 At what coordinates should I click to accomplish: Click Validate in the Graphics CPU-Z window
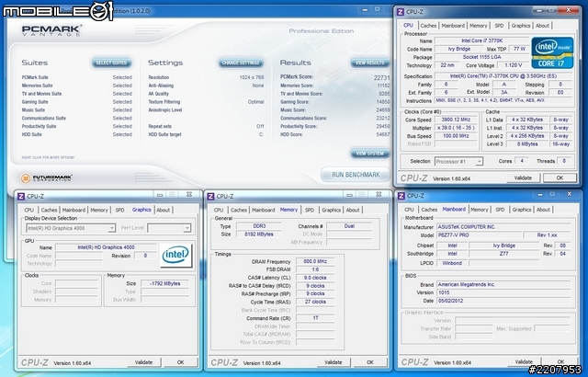(143, 362)
